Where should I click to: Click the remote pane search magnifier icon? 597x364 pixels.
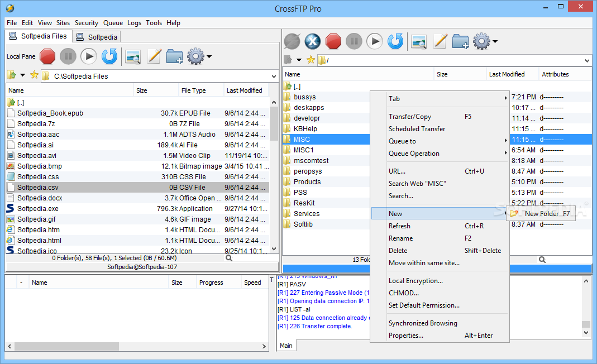click(x=542, y=259)
